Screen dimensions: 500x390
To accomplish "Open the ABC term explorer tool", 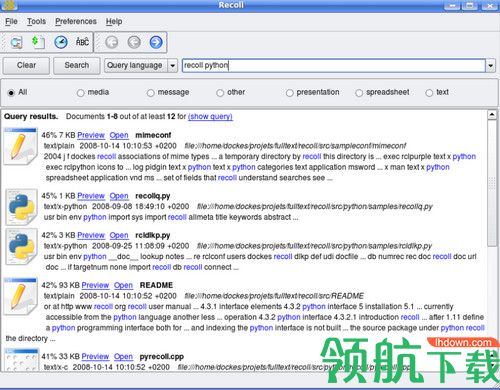I will point(82,42).
